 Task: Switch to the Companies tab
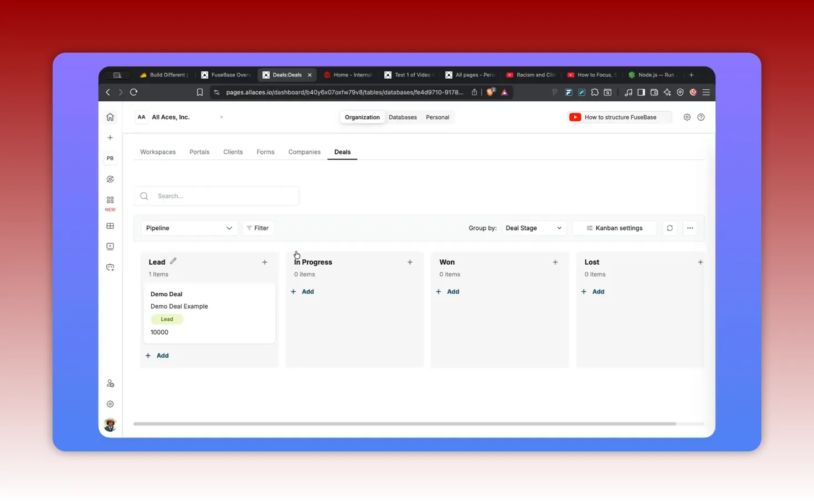(x=304, y=152)
